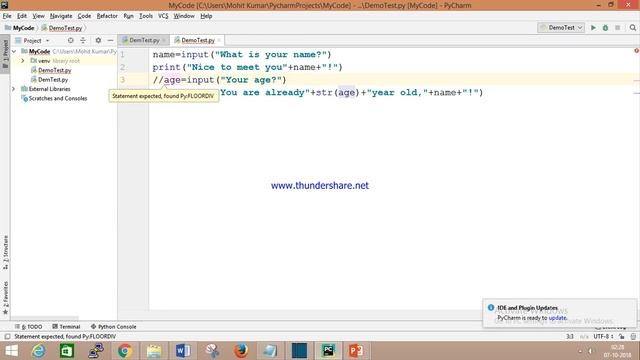Click Collapse All icon in Project panel
This screenshot has height=360, width=640.
pos(83,40)
